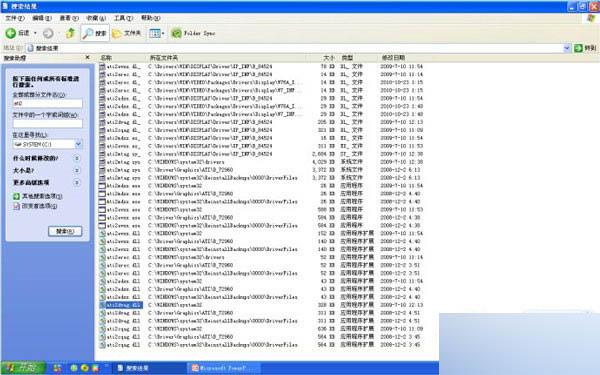Click the greyed-out Forward arrow button
The height and width of the screenshot is (375, 600).
point(48,33)
